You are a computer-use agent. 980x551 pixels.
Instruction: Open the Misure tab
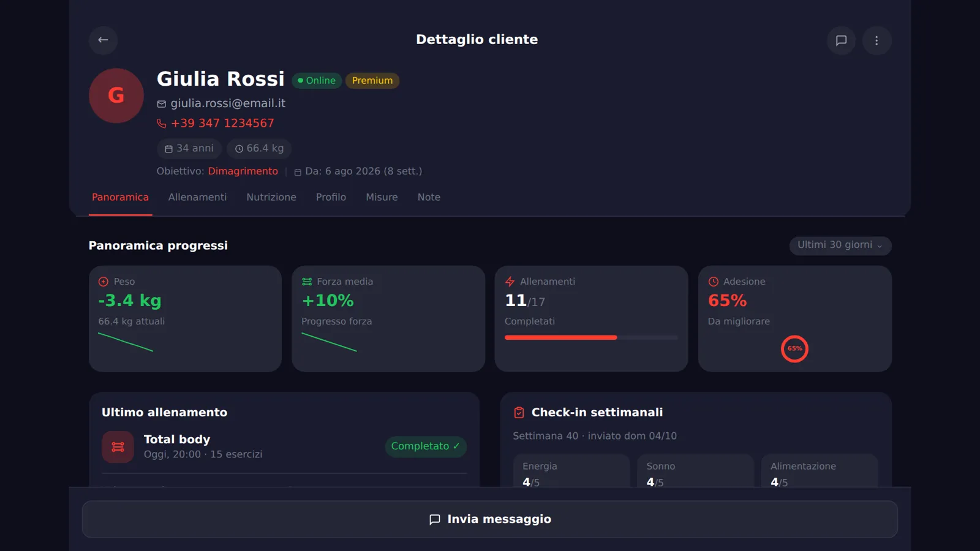tap(382, 197)
